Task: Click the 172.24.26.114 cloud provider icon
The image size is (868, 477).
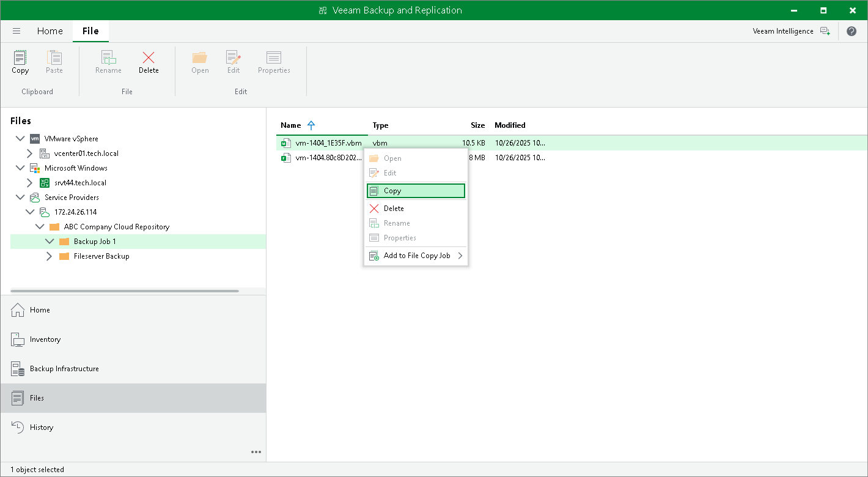Action: pos(45,212)
